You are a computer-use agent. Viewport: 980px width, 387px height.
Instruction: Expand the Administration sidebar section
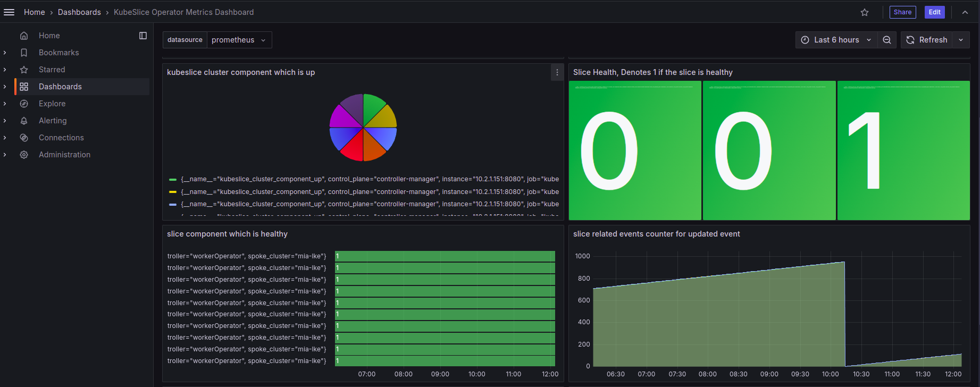(x=5, y=155)
